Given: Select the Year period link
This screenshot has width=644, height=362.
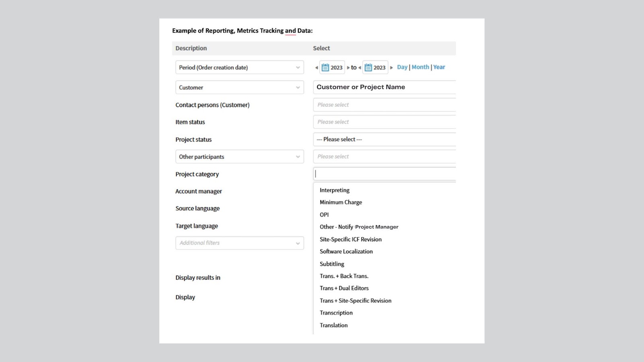Looking at the screenshot, I should 439,67.
